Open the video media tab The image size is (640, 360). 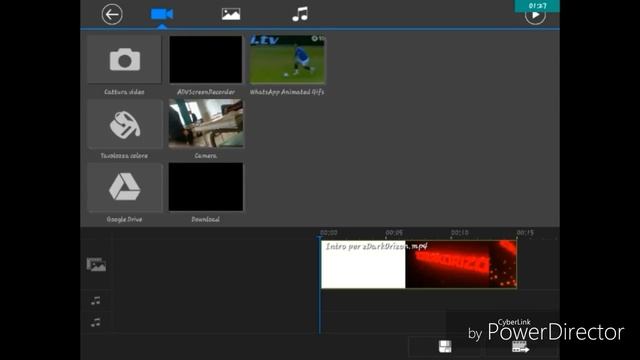[x=162, y=14]
